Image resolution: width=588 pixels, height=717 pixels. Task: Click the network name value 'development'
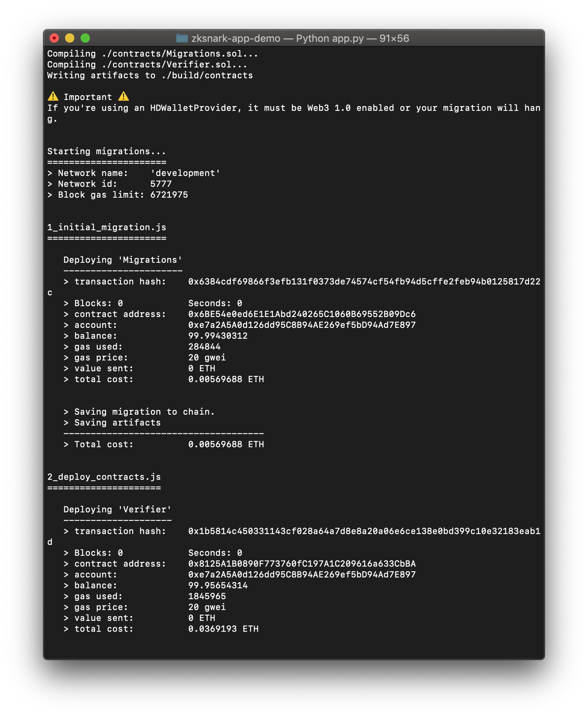(x=185, y=173)
